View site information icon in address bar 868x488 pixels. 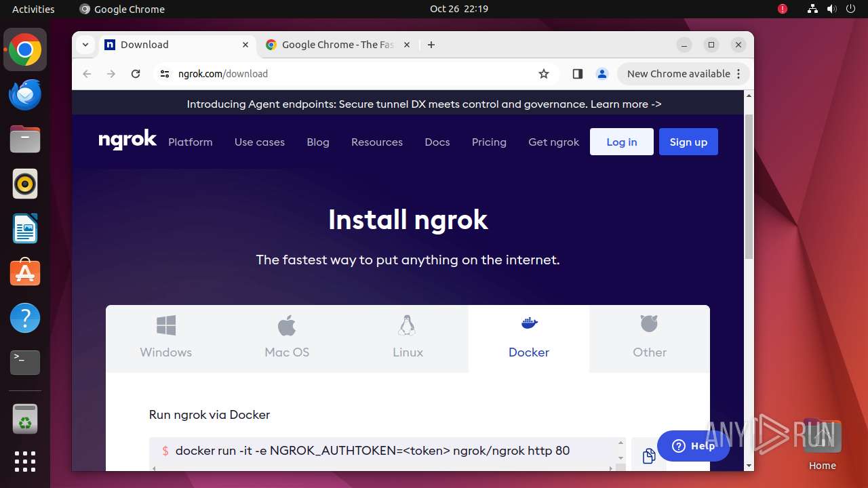tap(164, 74)
